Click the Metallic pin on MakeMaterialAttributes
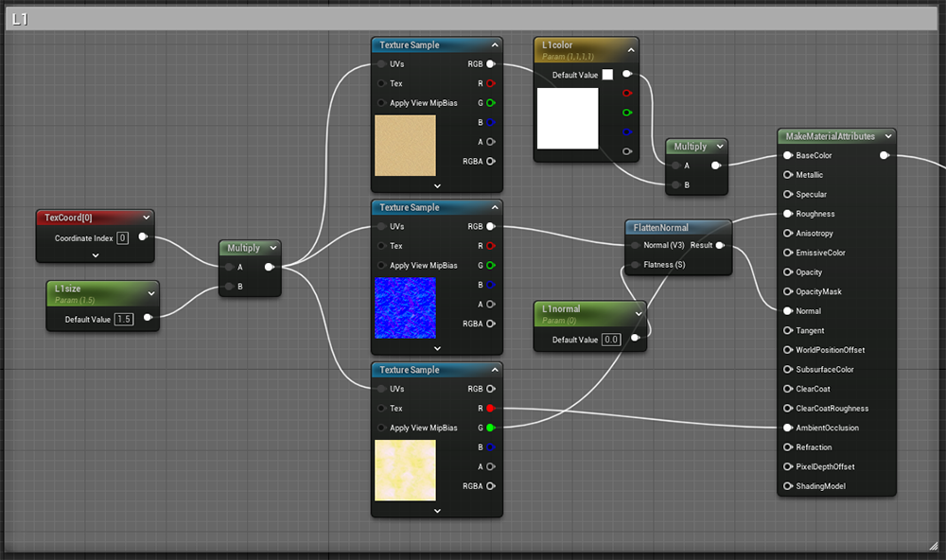946x560 pixels. [x=788, y=175]
